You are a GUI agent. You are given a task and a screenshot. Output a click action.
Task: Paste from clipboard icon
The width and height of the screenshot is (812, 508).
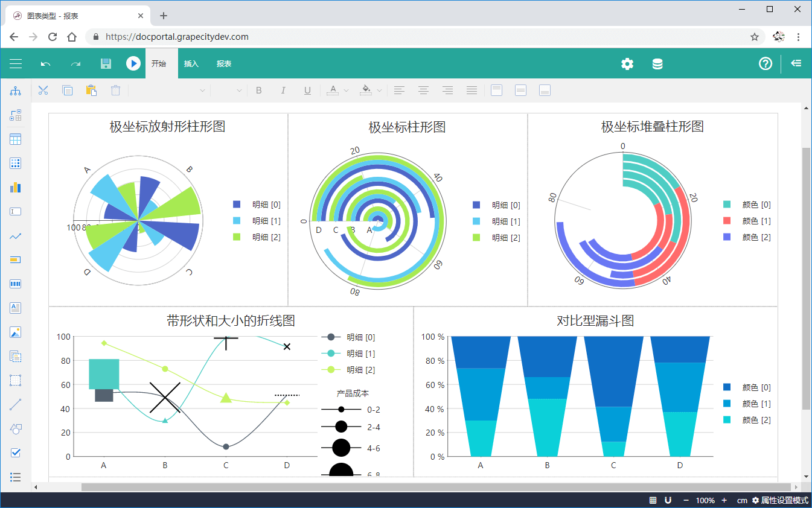[x=91, y=90]
